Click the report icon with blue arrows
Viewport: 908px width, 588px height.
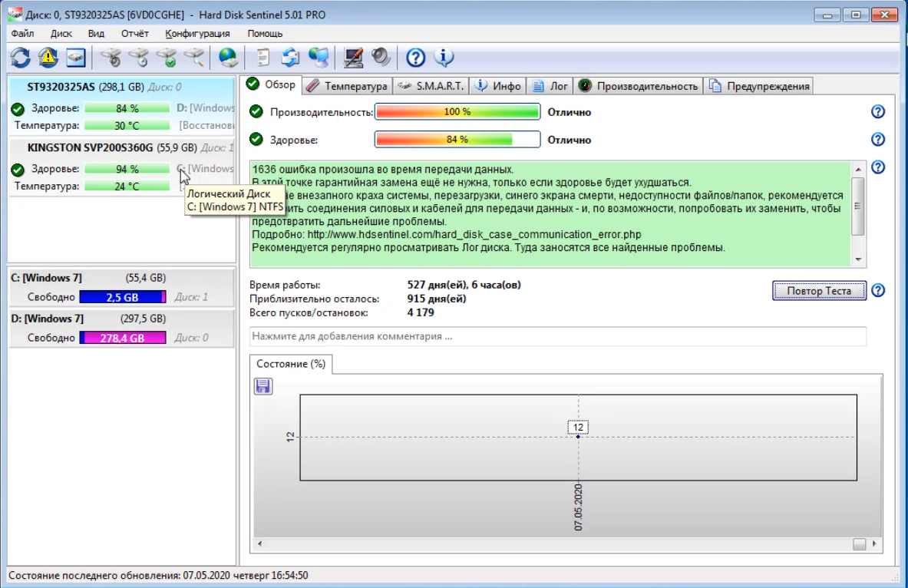point(290,58)
